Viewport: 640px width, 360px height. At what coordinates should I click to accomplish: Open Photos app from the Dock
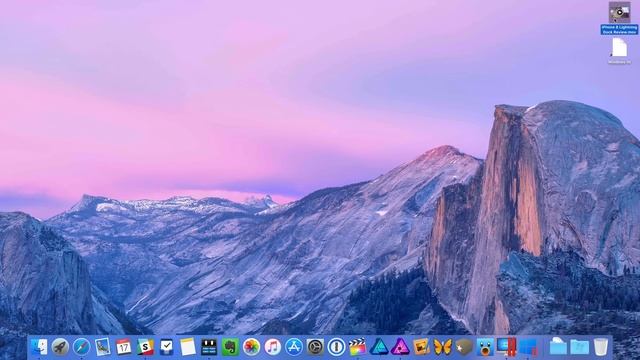click(251, 347)
